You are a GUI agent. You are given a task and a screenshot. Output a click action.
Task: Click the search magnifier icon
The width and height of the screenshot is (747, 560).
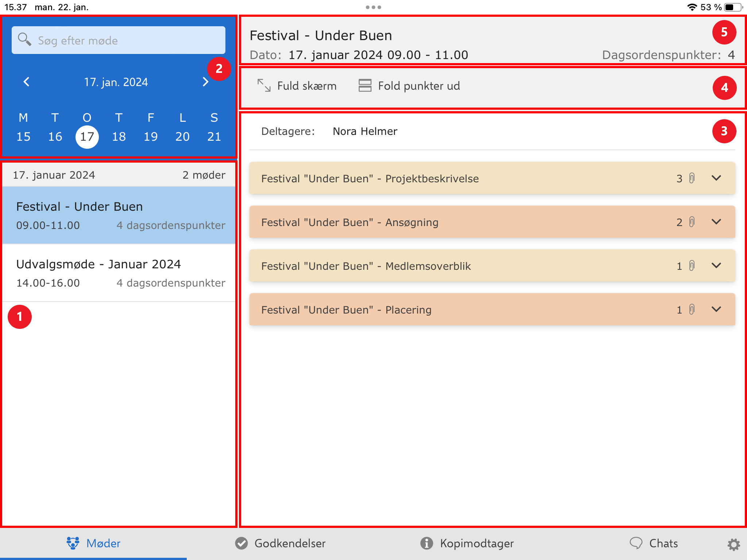click(24, 40)
